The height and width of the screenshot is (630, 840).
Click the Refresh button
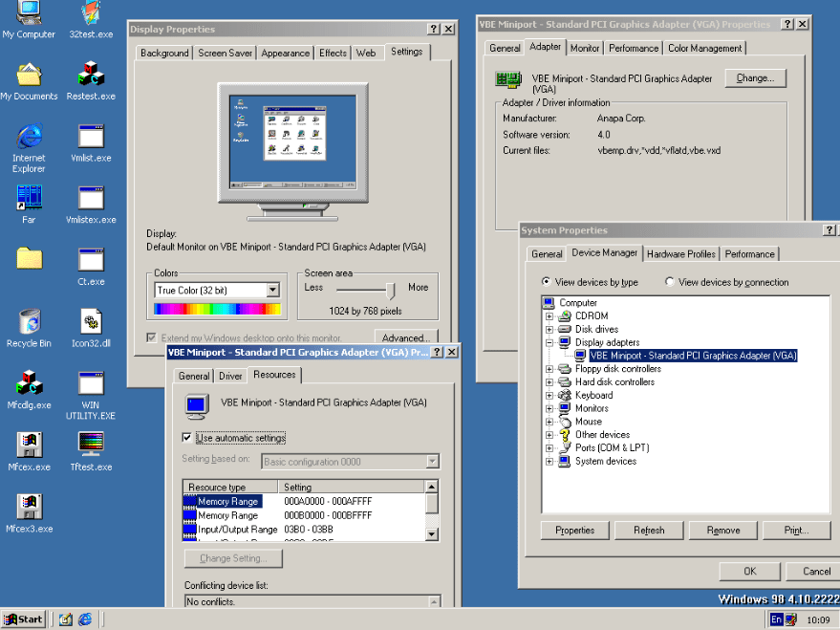pyautogui.click(x=649, y=531)
